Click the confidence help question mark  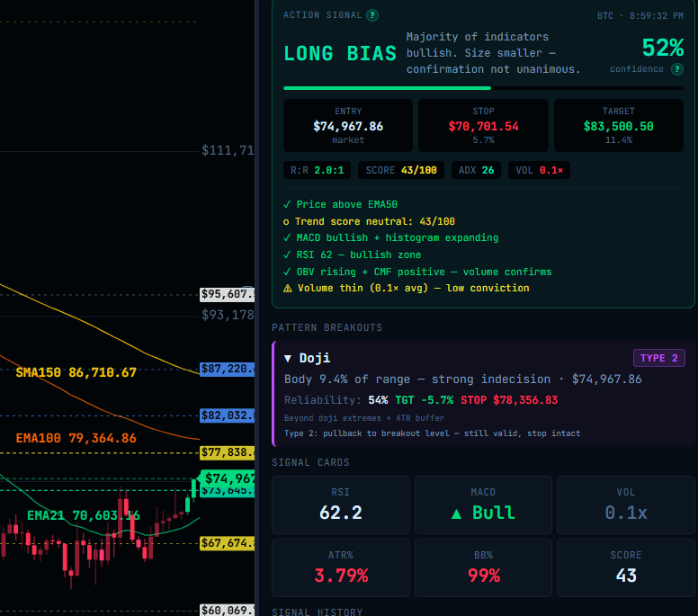pos(677,69)
